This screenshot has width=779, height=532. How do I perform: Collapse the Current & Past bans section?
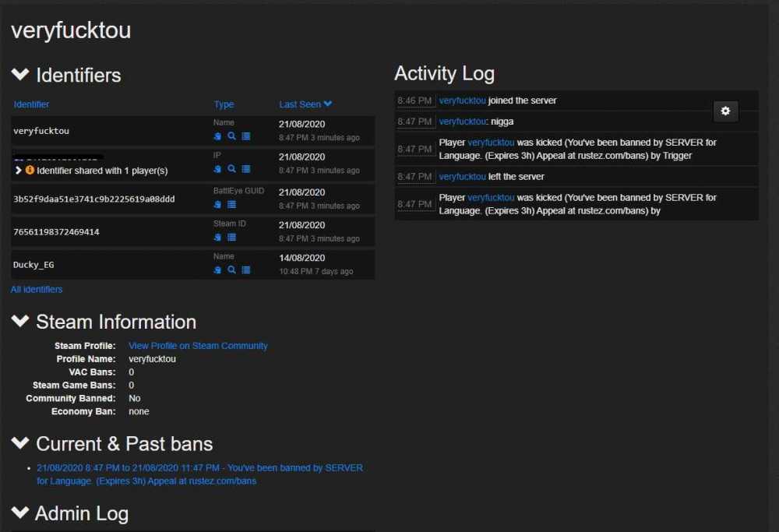tap(20, 443)
